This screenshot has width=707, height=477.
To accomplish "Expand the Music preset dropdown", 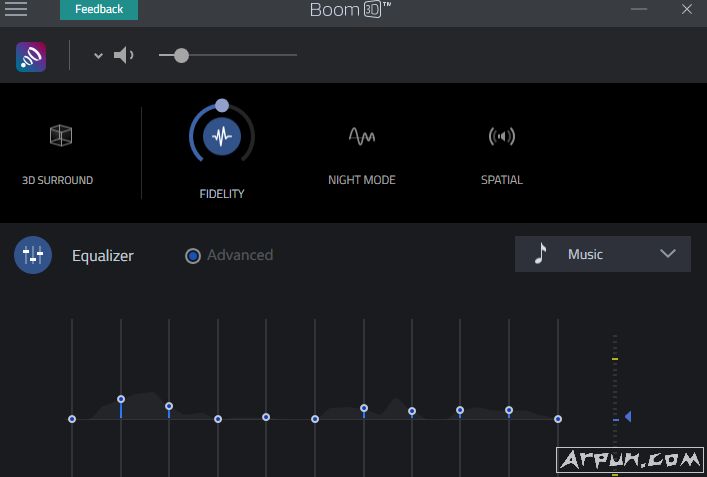I will tap(602, 254).
